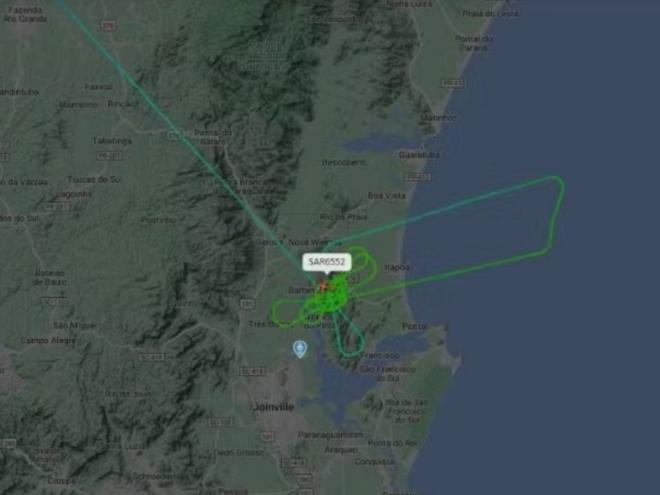The width and height of the screenshot is (660, 495).
Task: Click the PR-412 road shield below Guaratuba
Action: pos(418,178)
